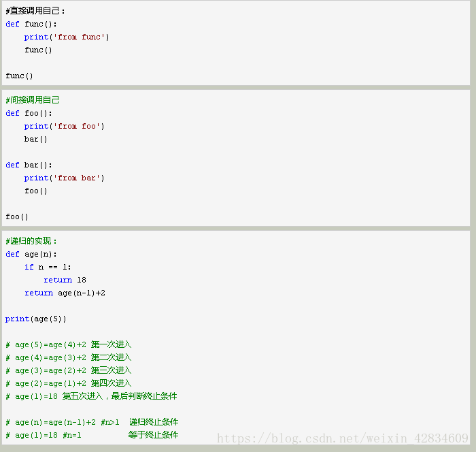
Task: Click the comment 'age(5)=age(4)+2 第一次进入'
Action: pos(69,344)
